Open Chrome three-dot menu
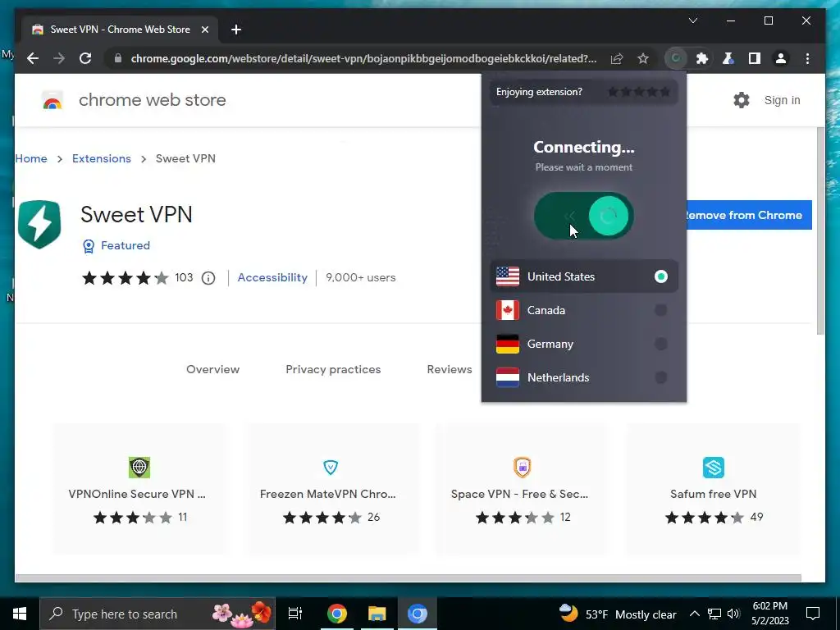The width and height of the screenshot is (840, 630). tap(807, 58)
